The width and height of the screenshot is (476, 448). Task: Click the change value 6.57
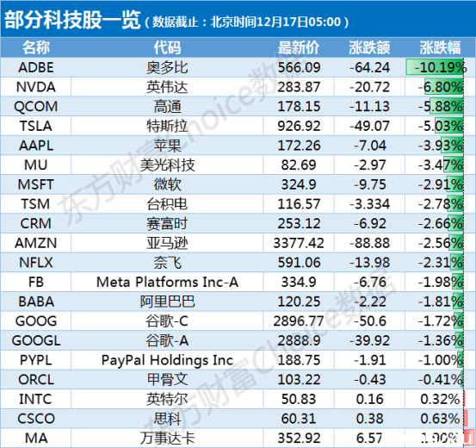[369, 438]
